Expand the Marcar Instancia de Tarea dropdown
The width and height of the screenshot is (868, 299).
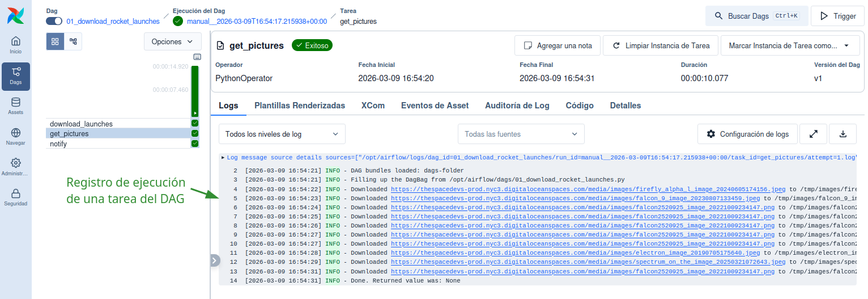coord(790,45)
